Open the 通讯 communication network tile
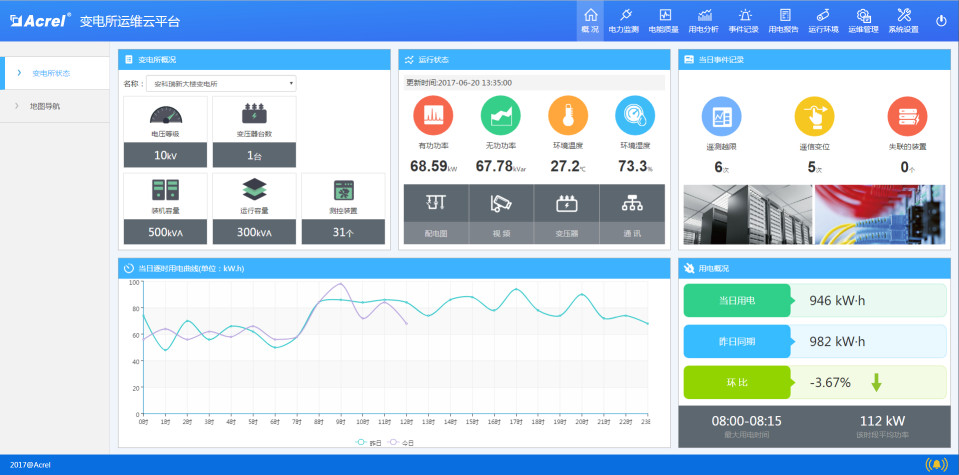Image resolution: width=959 pixels, height=475 pixels. tap(632, 210)
